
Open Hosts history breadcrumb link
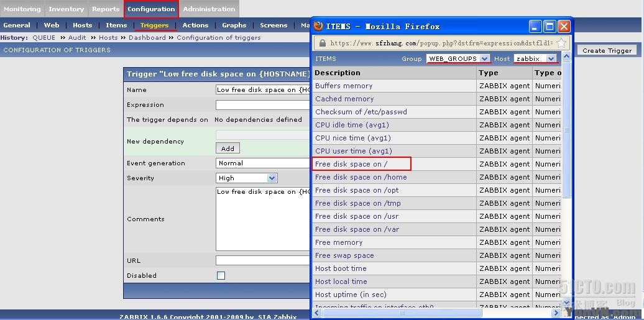[x=108, y=37]
